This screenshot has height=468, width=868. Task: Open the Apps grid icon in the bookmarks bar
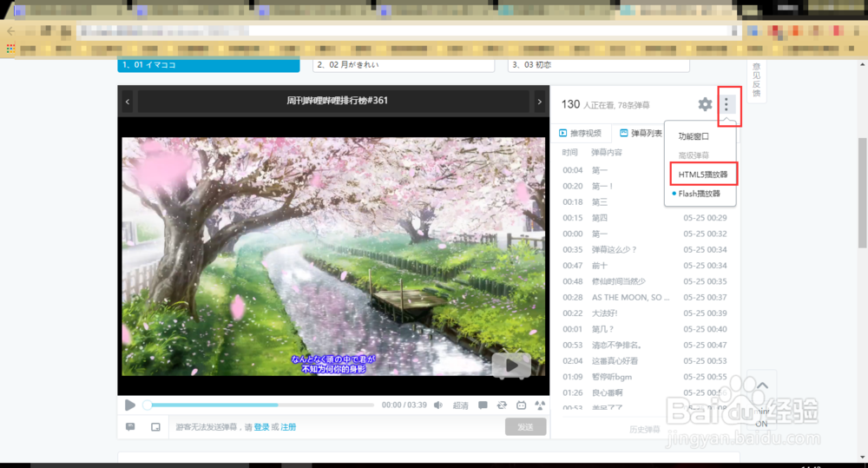10,49
